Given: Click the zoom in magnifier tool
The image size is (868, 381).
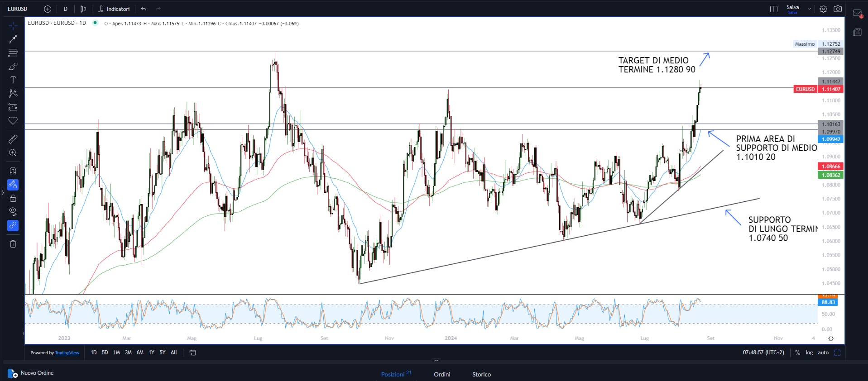Looking at the screenshot, I should pyautogui.click(x=13, y=153).
